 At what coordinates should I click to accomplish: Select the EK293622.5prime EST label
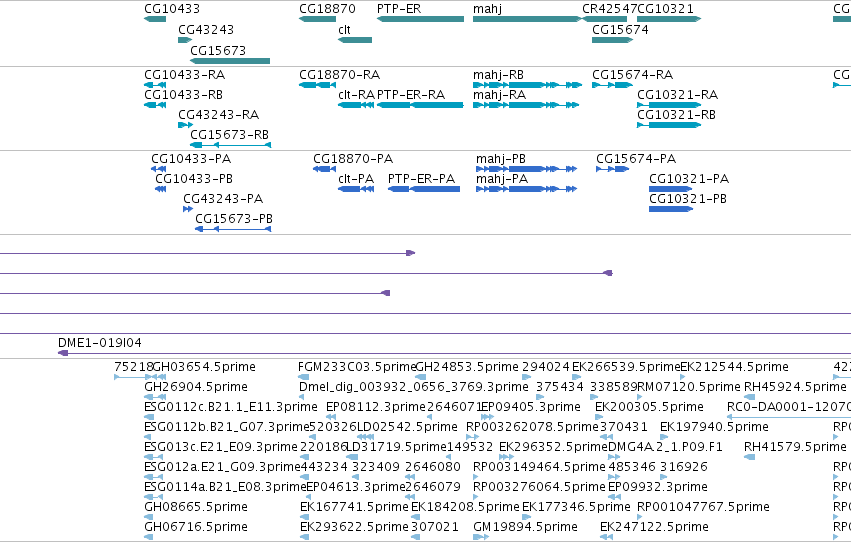pyautogui.click(x=354, y=527)
